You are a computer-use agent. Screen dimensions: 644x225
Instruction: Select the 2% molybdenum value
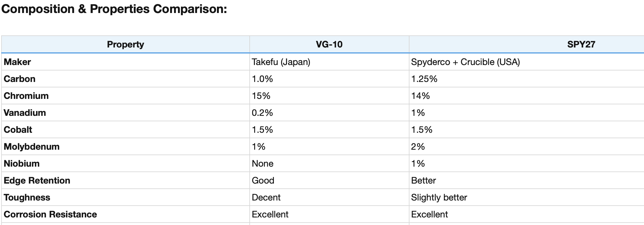(418, 147)
